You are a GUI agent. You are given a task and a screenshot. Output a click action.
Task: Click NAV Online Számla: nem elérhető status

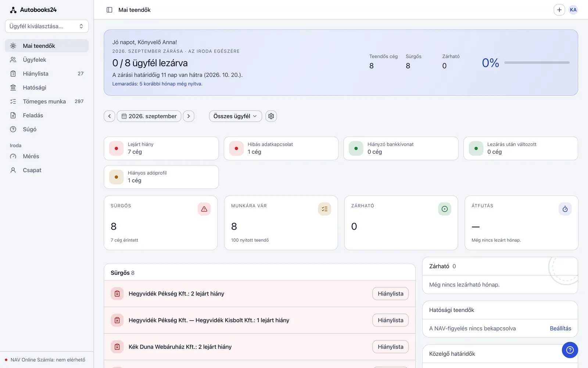pyautogui.click(x=45, y=360)
